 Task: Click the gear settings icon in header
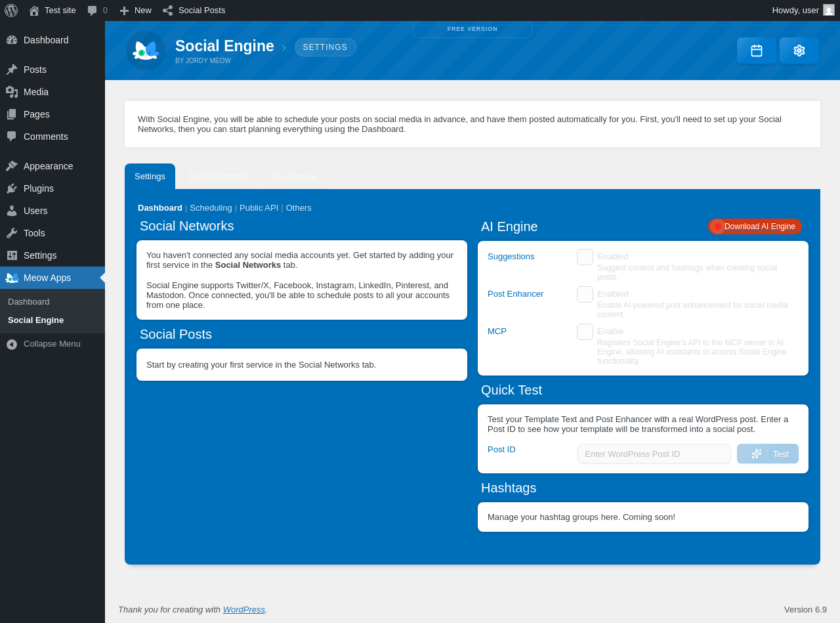click(799, 51)
